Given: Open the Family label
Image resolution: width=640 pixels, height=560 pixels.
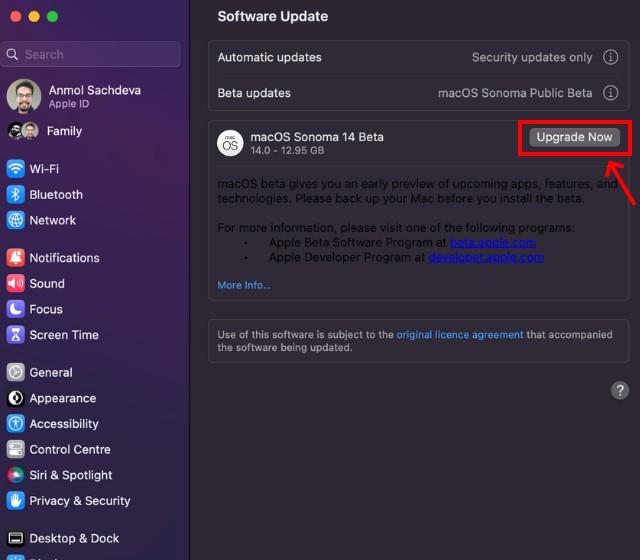Looking at the screenshot, I should [64, 131].
